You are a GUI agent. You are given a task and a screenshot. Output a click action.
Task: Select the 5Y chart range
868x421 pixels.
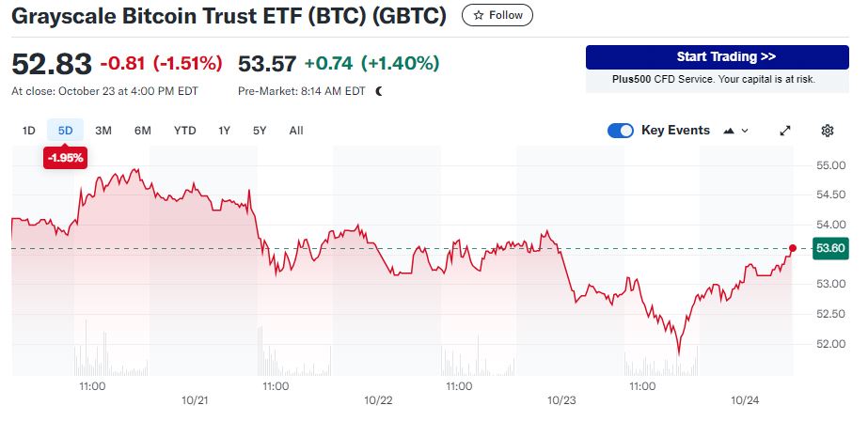tap(260, 131)
